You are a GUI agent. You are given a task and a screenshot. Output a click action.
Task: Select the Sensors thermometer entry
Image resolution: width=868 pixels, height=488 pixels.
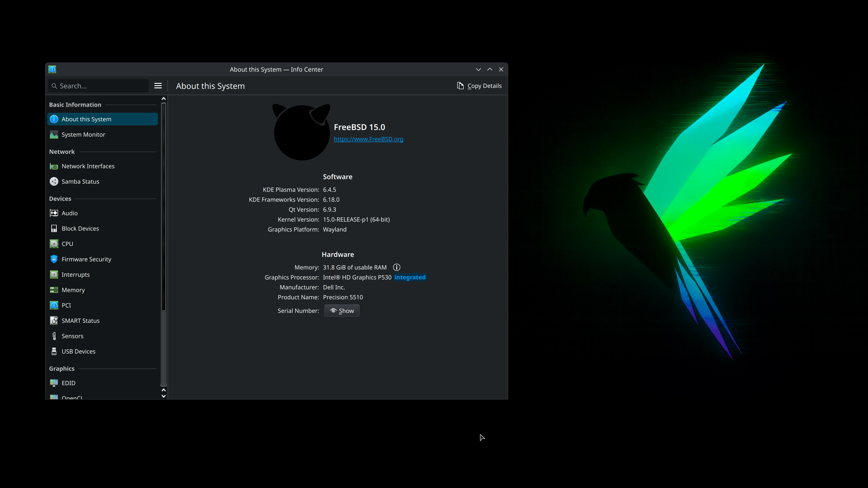[72, 336]
